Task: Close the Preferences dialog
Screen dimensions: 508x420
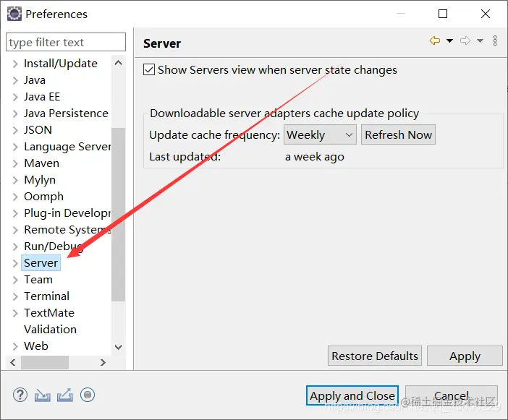Action: [x=486, y=14]
